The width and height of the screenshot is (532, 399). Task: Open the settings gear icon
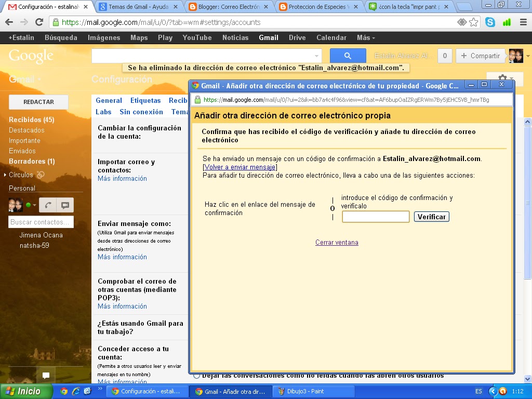click(502, 78)
